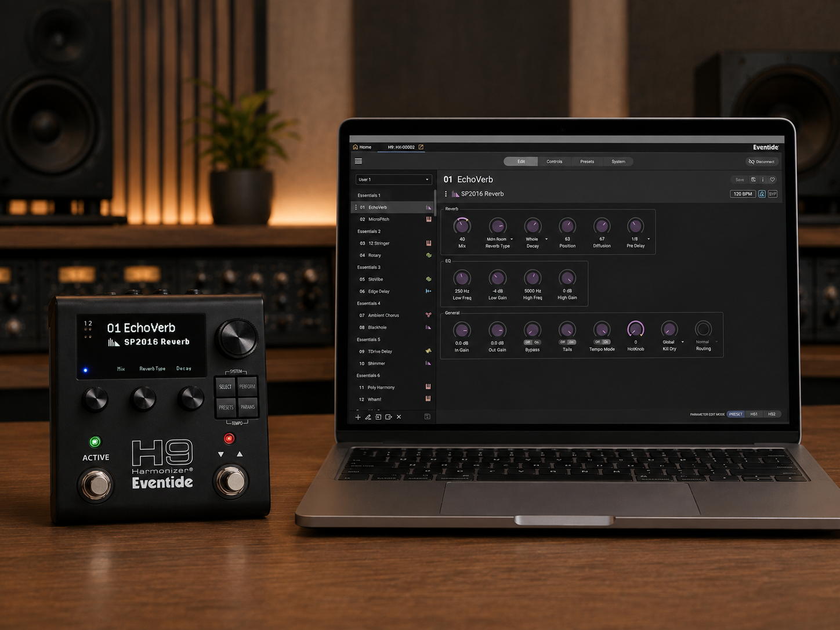Viewport: 840px width, 630px height.
Task: Open the Kill Dry dropdown showing Global
Action: tap(673, 342)
